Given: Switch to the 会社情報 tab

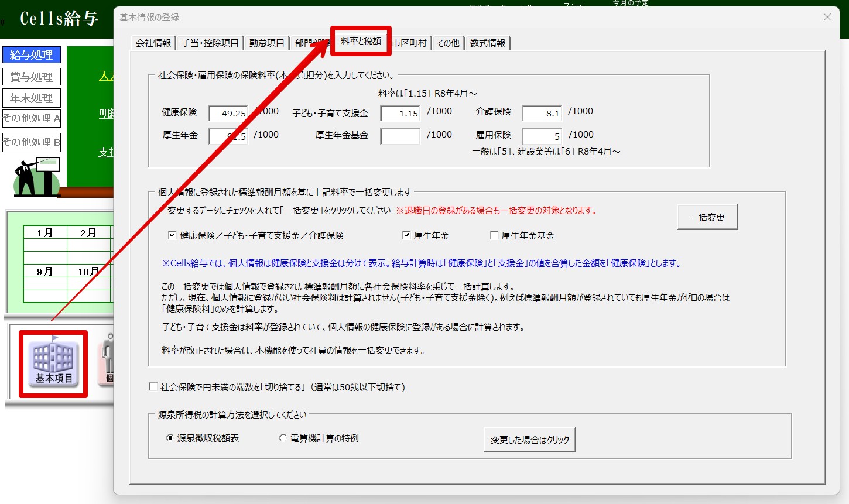Looking at the screenshot, I should pyautogui.click(x=153, y=43).
